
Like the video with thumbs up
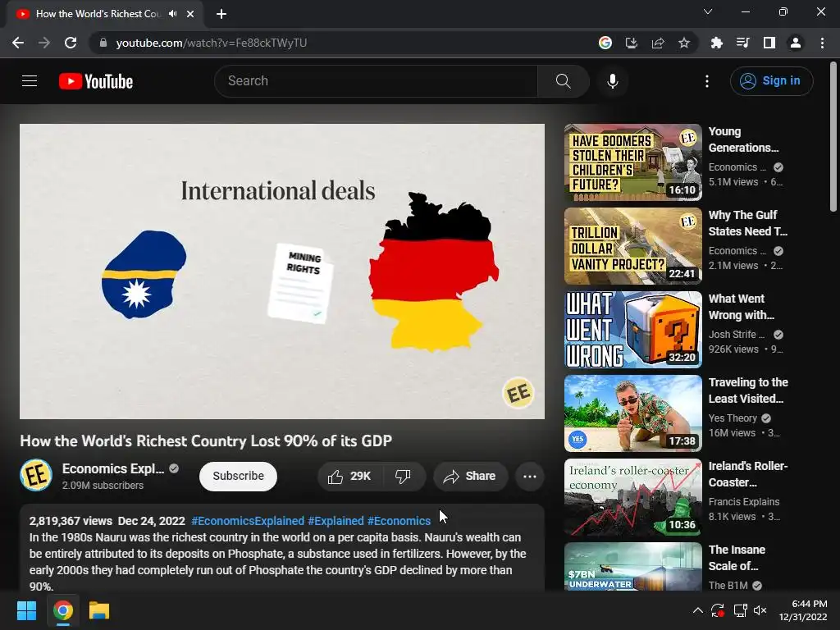click(x=349, y=477)
